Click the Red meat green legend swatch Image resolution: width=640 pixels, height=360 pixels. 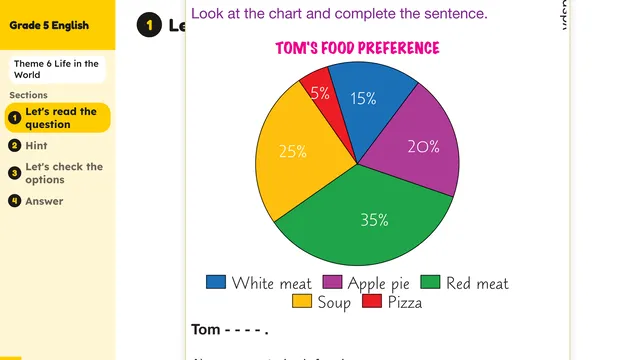pyautogui.click(x=430, y=282)
